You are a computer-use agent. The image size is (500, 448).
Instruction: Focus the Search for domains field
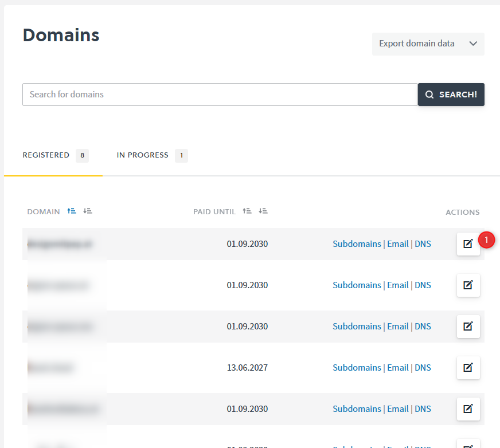click(220, 95)
